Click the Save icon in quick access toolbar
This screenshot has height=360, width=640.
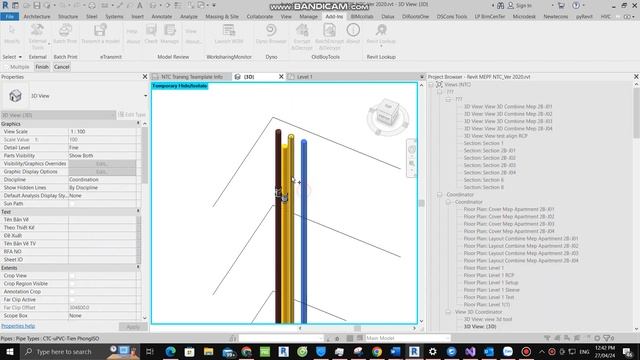[x=37, y=5]
